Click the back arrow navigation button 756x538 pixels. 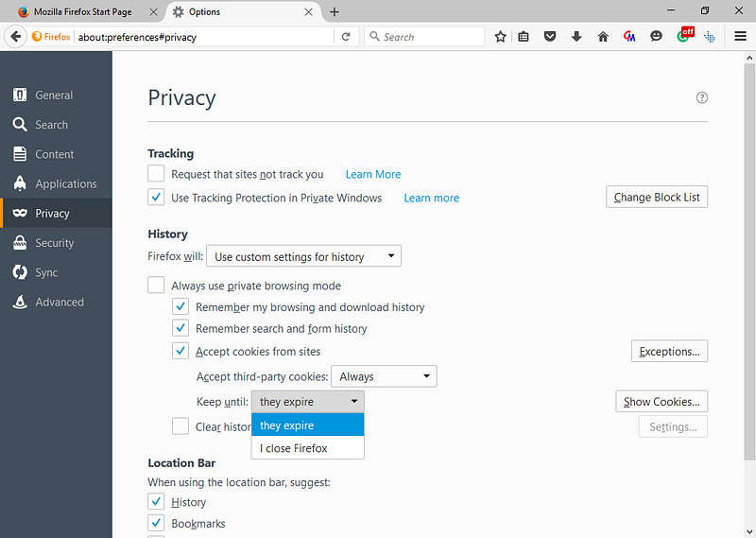pos(16,37)
